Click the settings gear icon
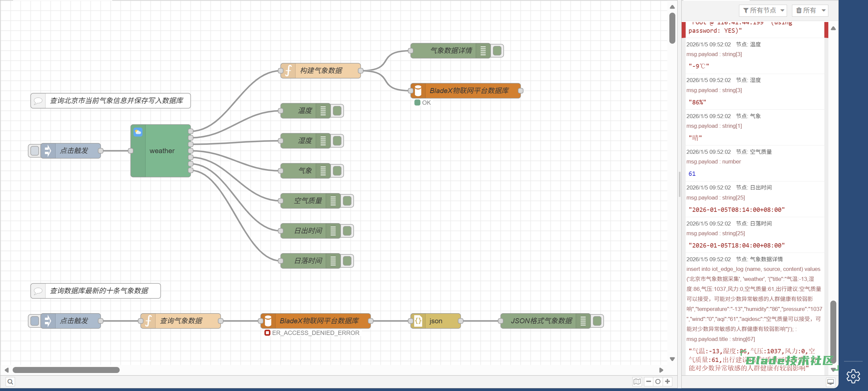Screen dimensions: 868x391 pyautogui.click(x=853, y=376)
